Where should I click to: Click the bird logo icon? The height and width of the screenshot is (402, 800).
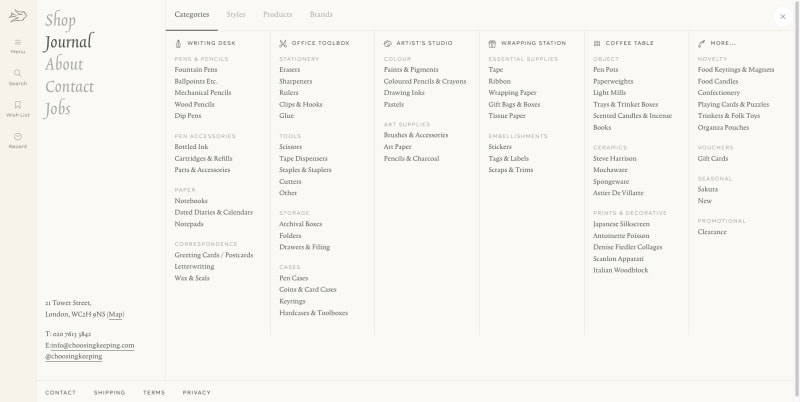coord(18,16)
